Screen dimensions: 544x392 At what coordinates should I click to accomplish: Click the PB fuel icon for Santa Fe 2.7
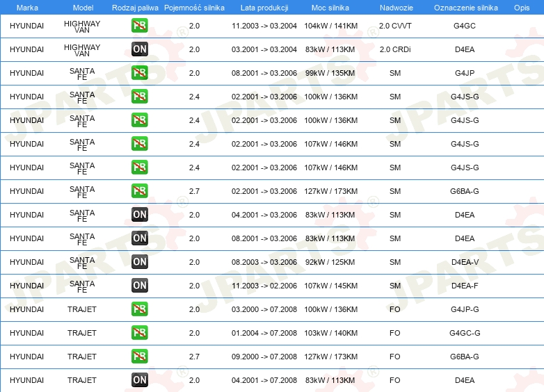(x=139, y=191)
